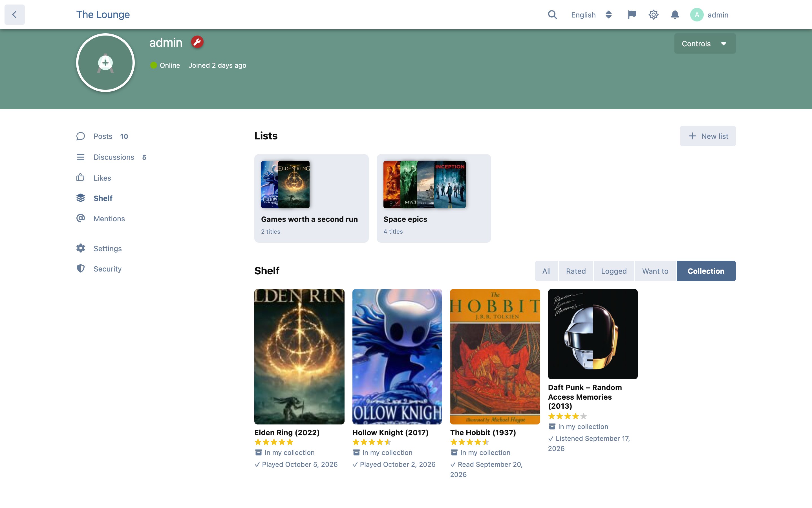Open administration gear icon in header
This screenshot has width=812, height=508.
pos(653,15)
